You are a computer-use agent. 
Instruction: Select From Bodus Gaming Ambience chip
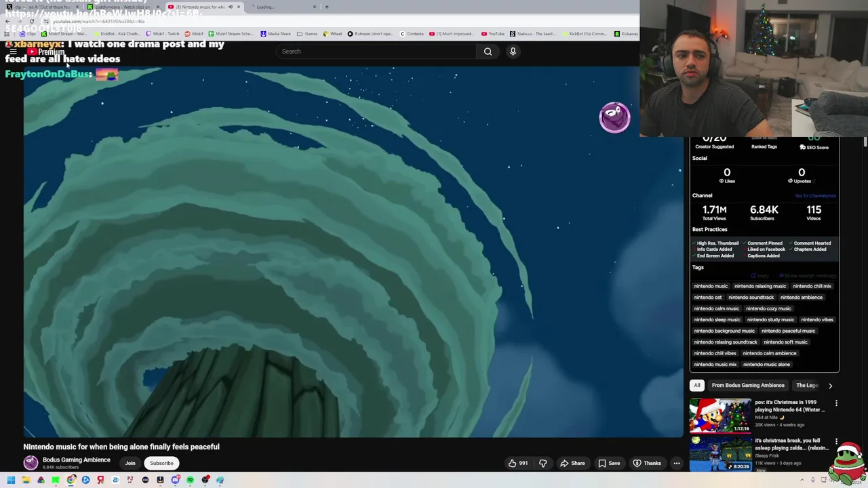point(748,385)
